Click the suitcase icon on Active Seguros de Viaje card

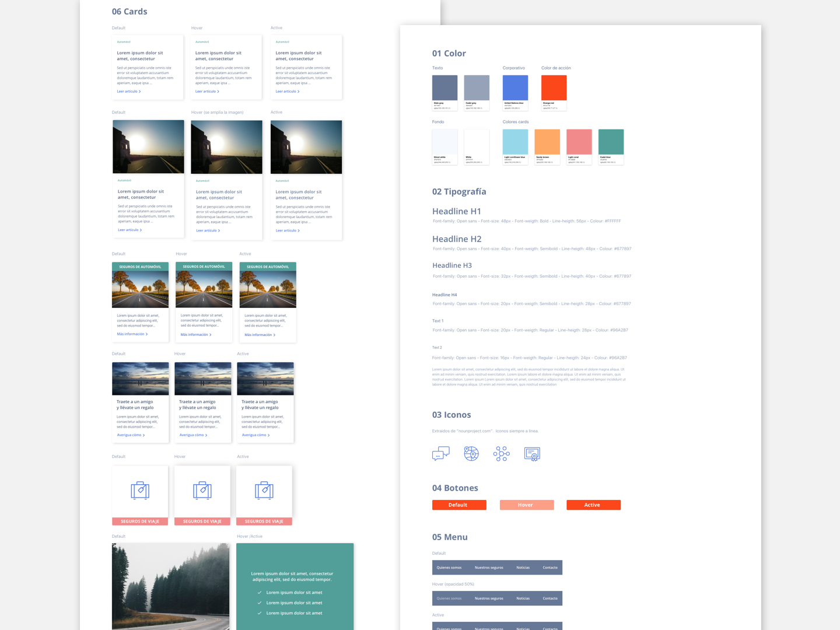(x=264, y=490)
